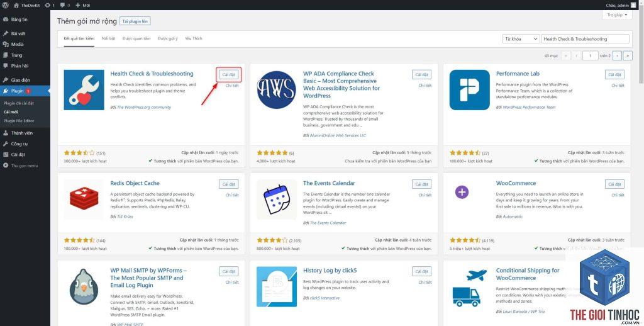Open Plugin File Editor submenu
Screen dimensions: 644x326
(19, 121)
